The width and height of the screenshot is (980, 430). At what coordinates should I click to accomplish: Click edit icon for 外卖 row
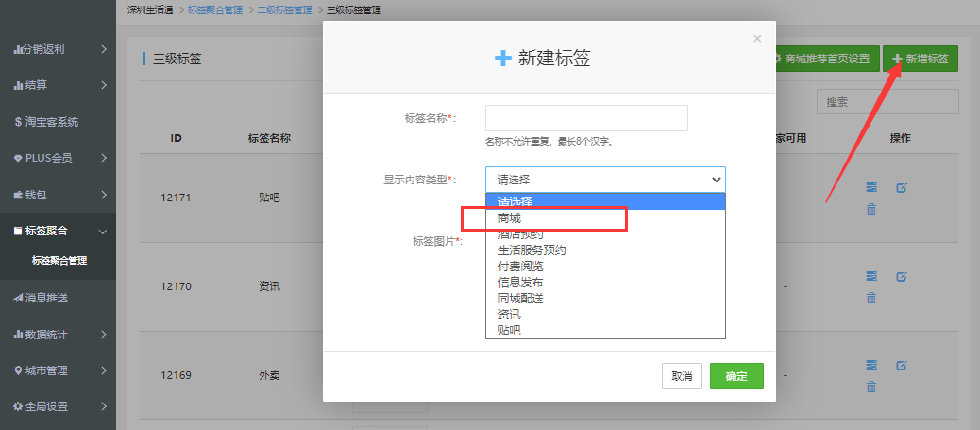click(901, 365)
